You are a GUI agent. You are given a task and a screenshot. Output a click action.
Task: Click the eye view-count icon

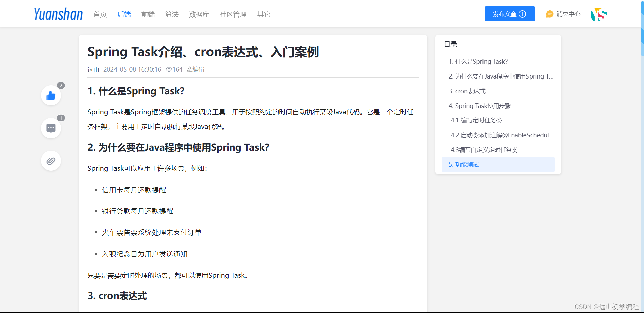169,69
